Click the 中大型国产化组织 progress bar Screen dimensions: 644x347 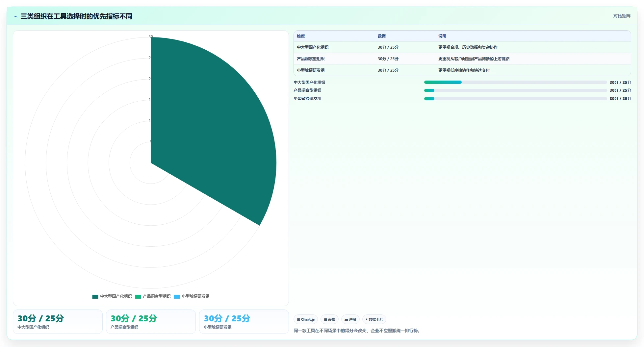[x=515, y=82]
